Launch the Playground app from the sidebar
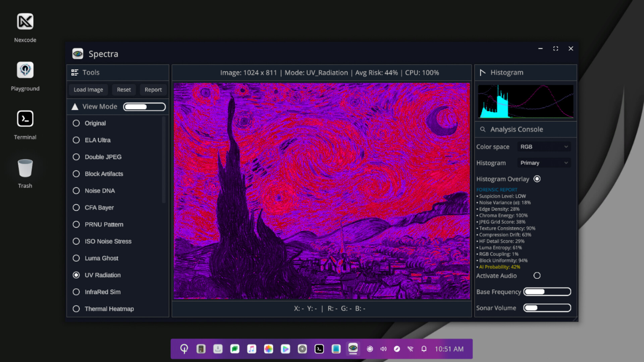This screenshot has width=644, height=362. pos(25,70)
